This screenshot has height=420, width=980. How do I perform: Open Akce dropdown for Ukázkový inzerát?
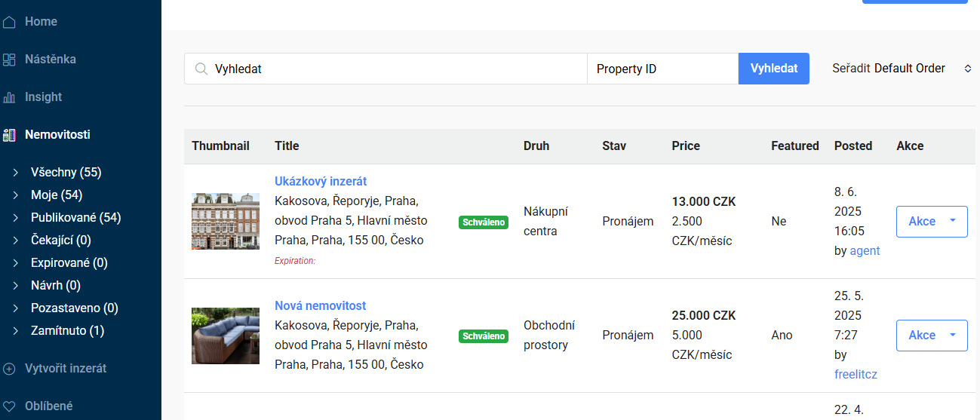coord(932,222)
